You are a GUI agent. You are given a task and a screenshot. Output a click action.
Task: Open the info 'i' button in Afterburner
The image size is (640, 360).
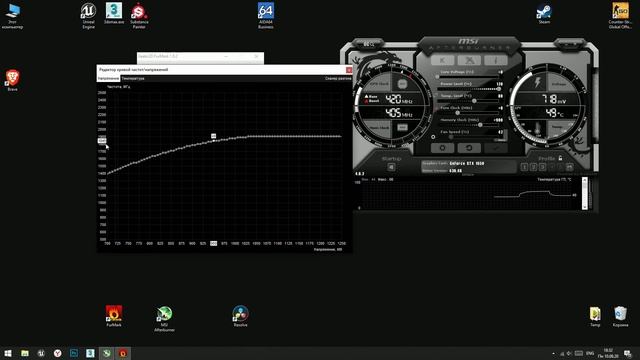[x=496, y=60]
